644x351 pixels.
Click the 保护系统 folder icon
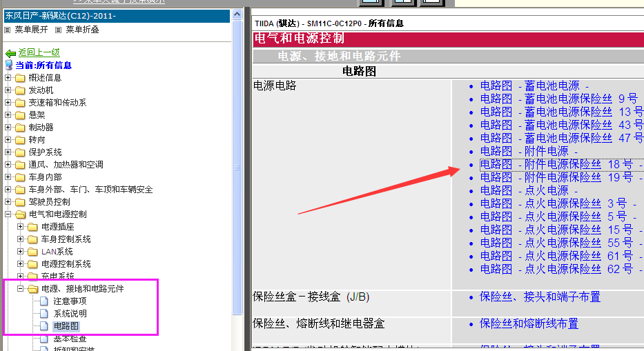pyautogui.click(x=20, y=152)
